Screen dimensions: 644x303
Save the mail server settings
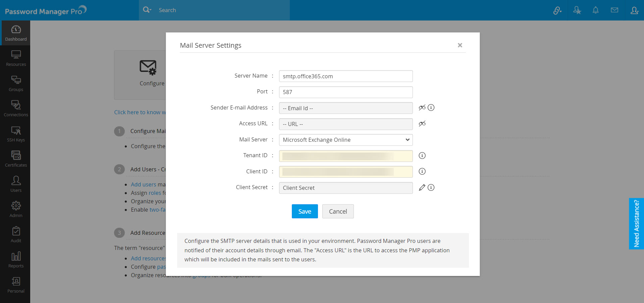pos(305,211)
